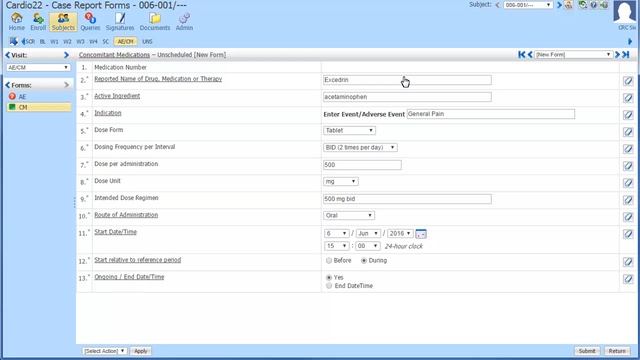This screenshot has height=360, width=640.
Task: Click edit icon for Dose Form row
Action: [x=628, y=132]
